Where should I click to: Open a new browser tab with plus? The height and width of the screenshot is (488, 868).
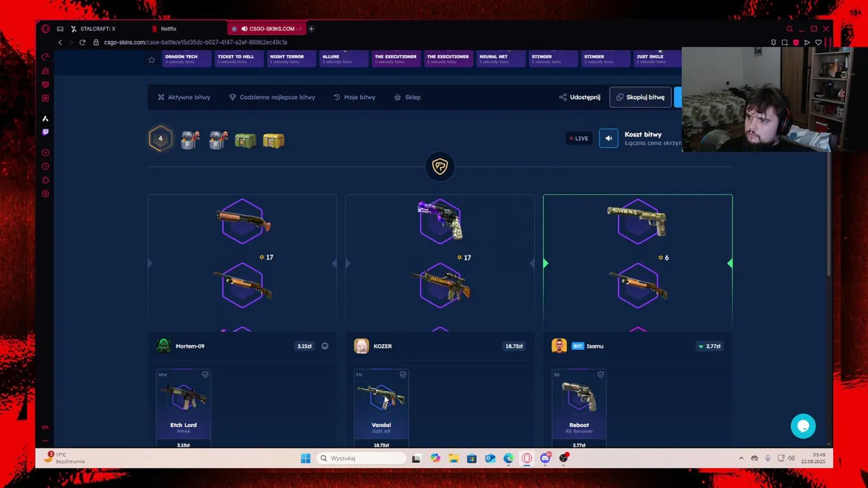311,28
